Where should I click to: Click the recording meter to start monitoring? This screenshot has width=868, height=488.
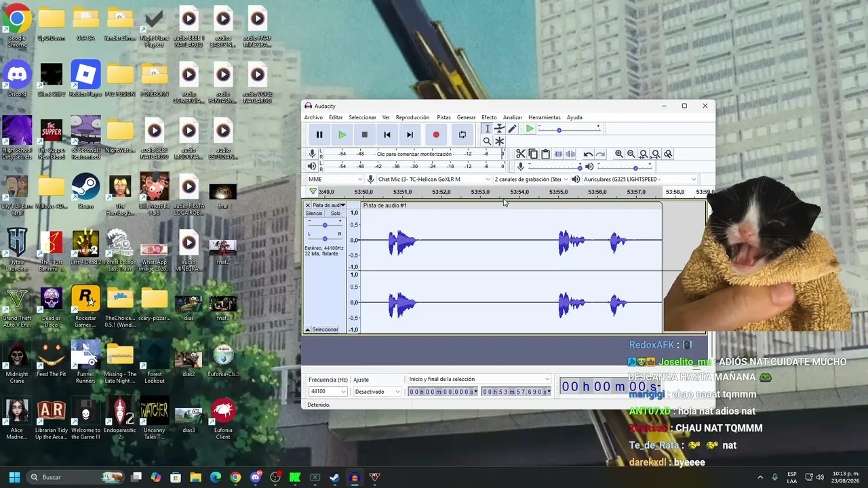pyautogui.click(x=414, y=154)
